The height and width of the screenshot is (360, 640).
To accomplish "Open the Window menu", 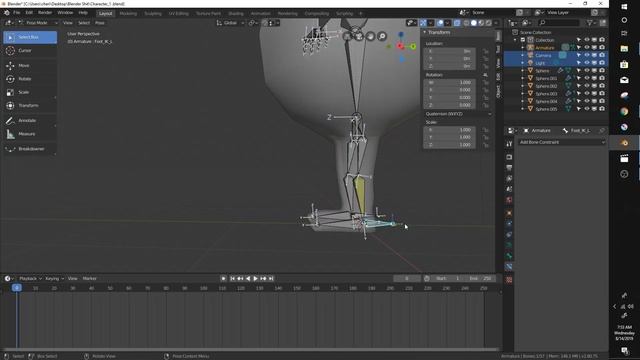I will click(65, 13).
